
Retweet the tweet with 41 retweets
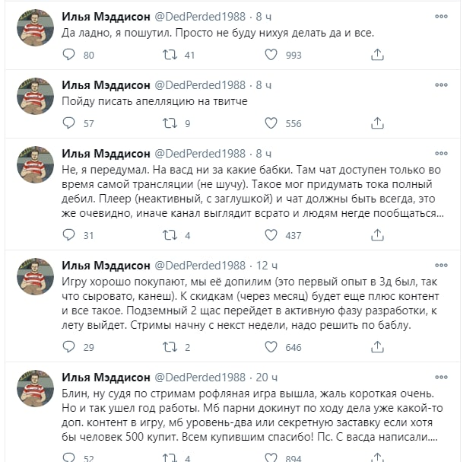(x=170, y=55)
